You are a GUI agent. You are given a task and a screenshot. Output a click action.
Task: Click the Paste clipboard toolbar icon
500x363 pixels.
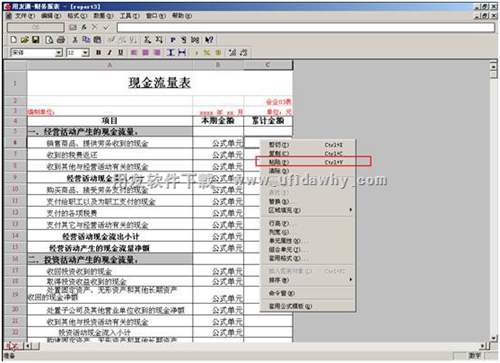[x=97, y=40]
